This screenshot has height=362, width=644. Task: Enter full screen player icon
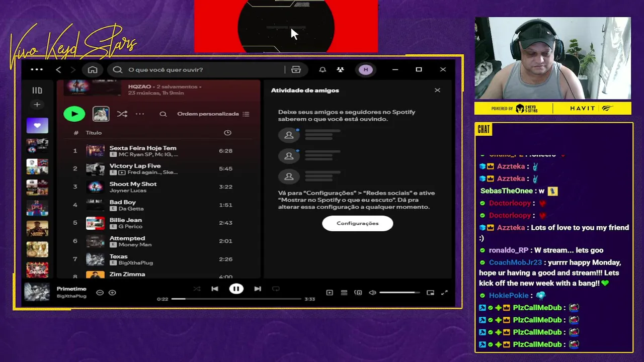(444, 293)
